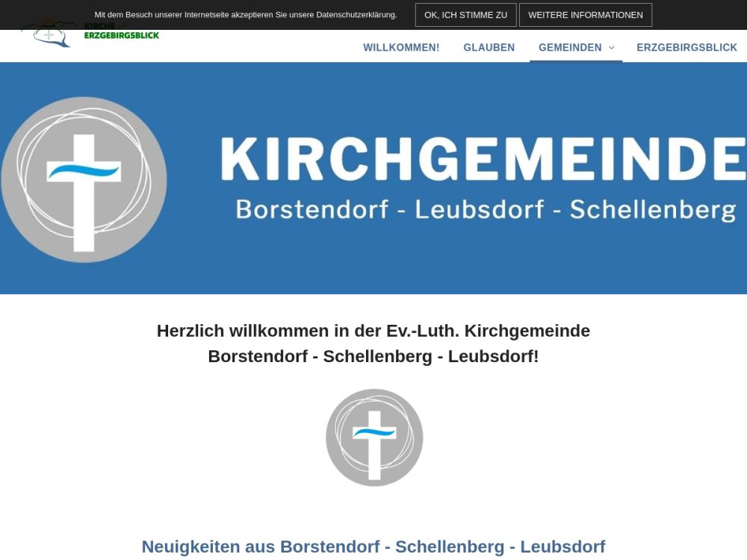Click the large cross emblem in the banner
This screenshot has width=747, height=560.
tap(84, 179)
